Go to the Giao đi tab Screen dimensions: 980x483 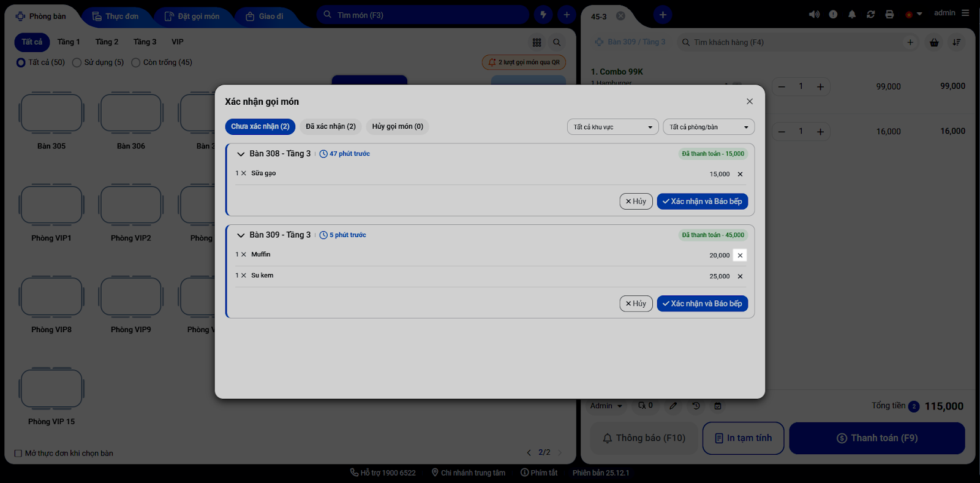[x=265, y=17]
